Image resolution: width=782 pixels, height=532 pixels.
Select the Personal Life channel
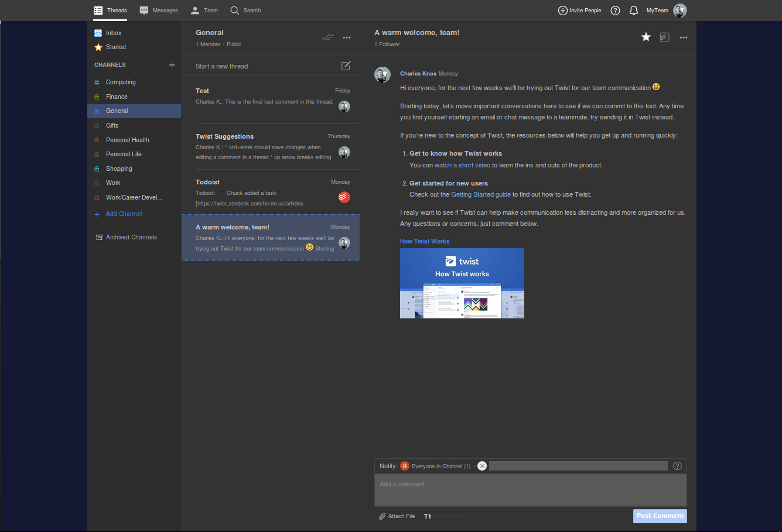coord(134,154)
